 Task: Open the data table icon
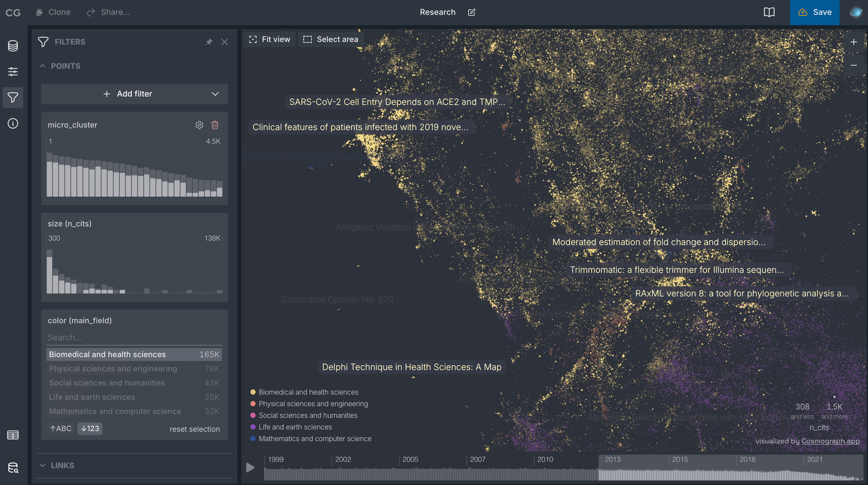coord(13,435)
